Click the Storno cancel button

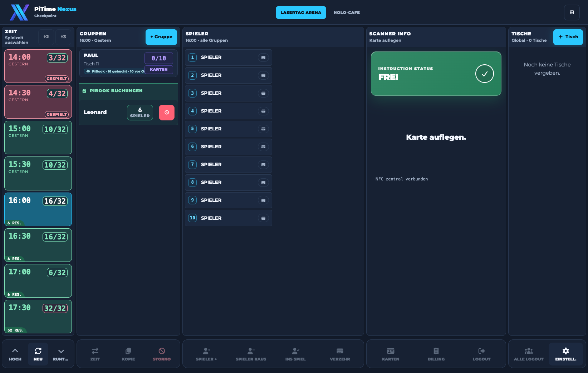pyautogui.click(x=162, y=354)
